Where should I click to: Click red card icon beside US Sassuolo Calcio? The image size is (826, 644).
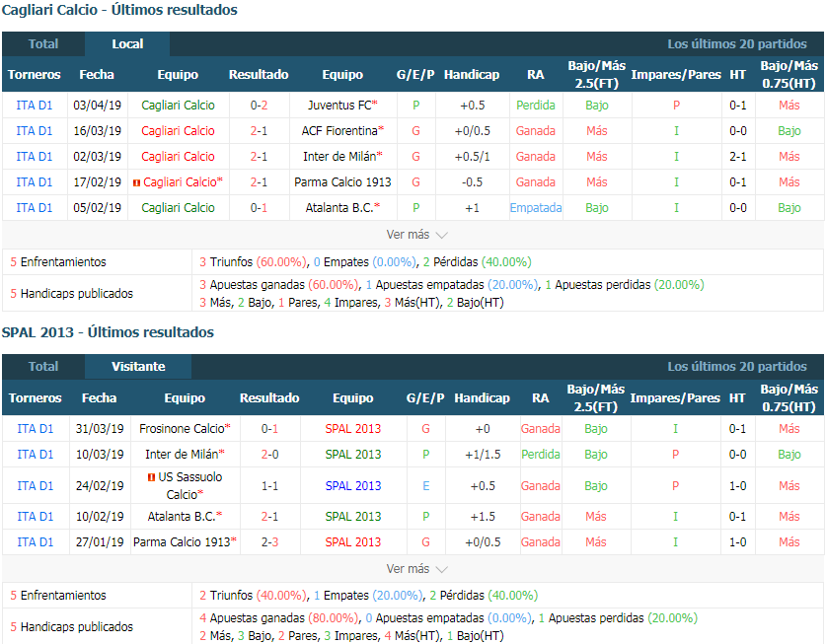pos(151,477)
